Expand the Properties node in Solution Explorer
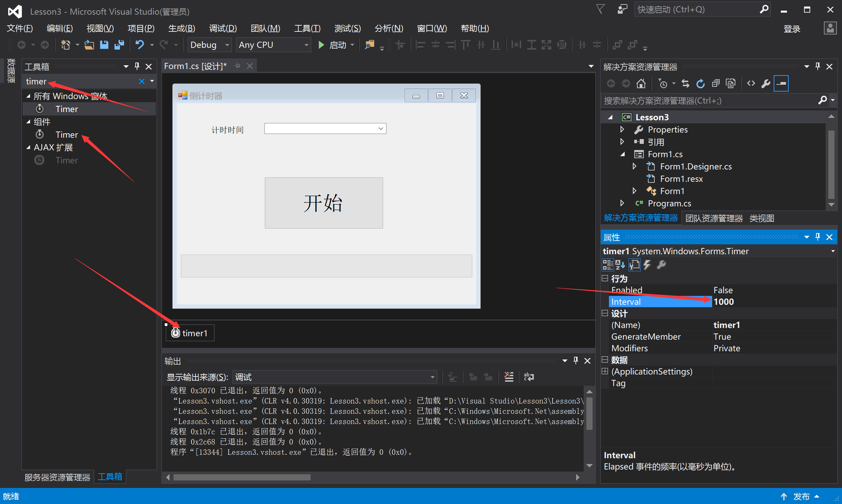Image resolution: width=842 pixels, height=504 pixels. coord(622,130)
